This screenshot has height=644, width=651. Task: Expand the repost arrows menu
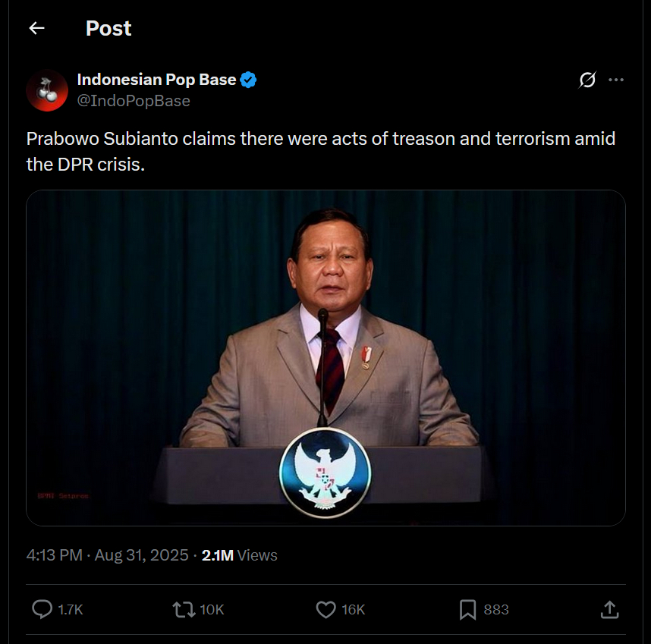[183, 609]
